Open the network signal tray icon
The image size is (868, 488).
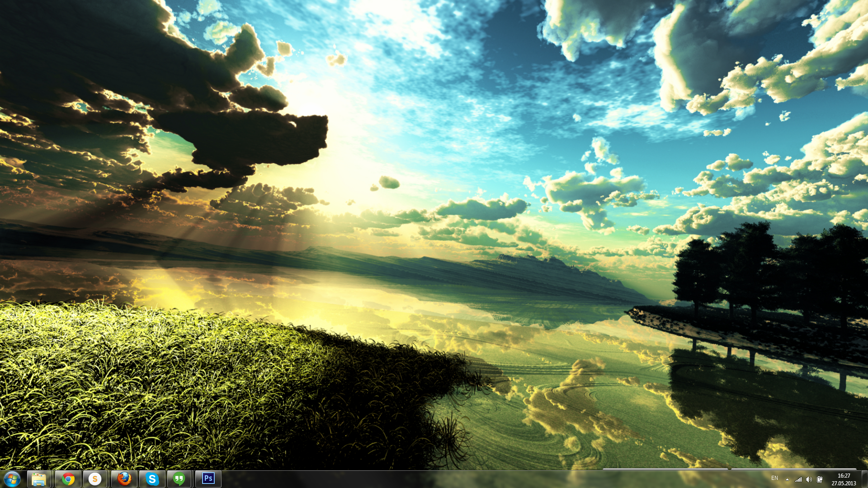coord(798,479)
